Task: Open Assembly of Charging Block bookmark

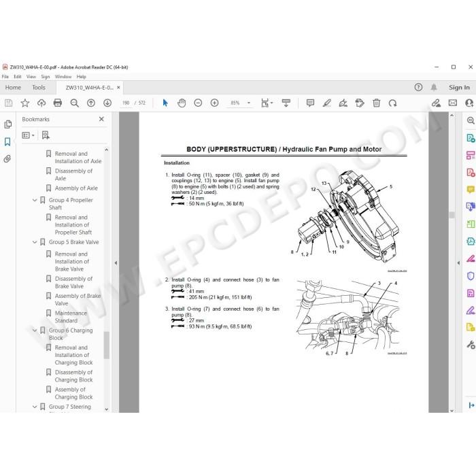Action: (73, 393)
